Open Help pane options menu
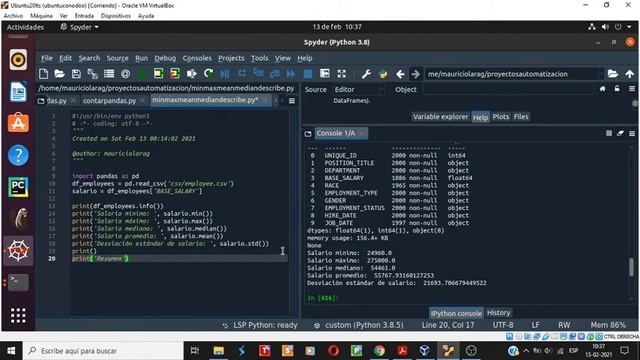The width and height of the screenshot is (640, 360). tap(632, 89)
